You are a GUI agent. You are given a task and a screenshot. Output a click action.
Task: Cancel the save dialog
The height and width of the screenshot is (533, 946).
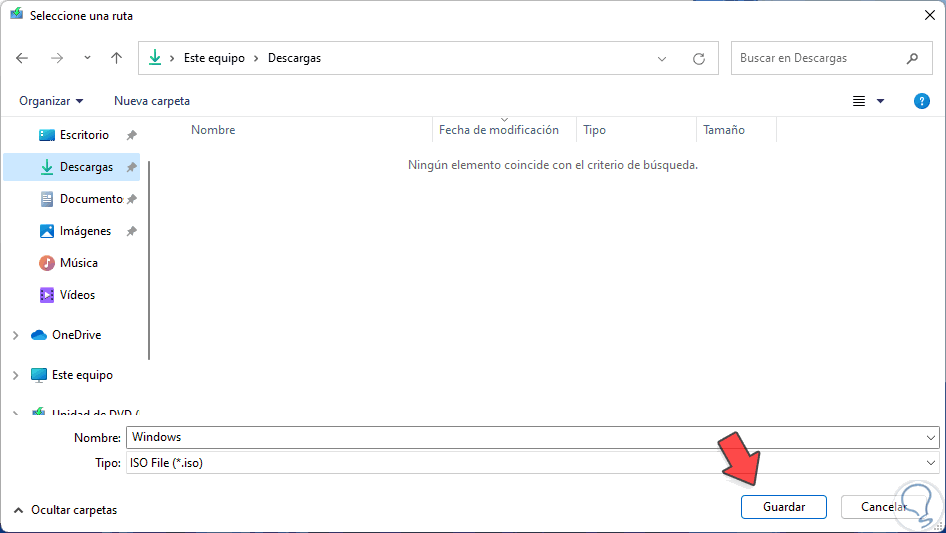tap(884, 507)
